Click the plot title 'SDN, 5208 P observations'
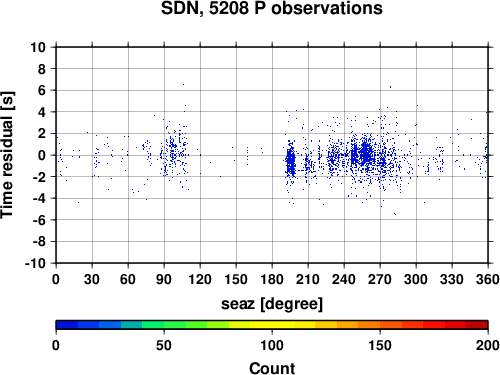This screenshot has height=375, width=500. pos(272,8)
